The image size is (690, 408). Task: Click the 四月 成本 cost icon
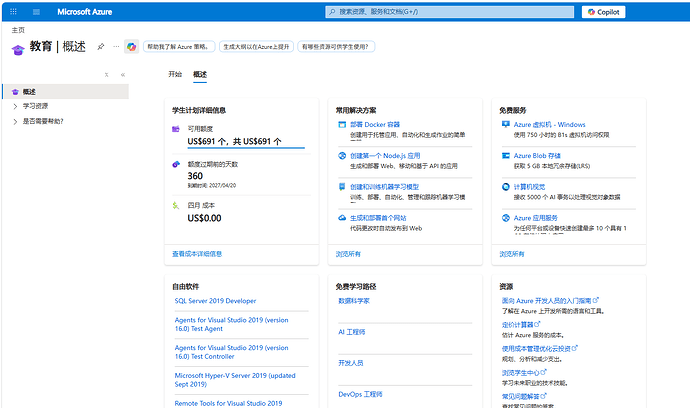point(176,206)
